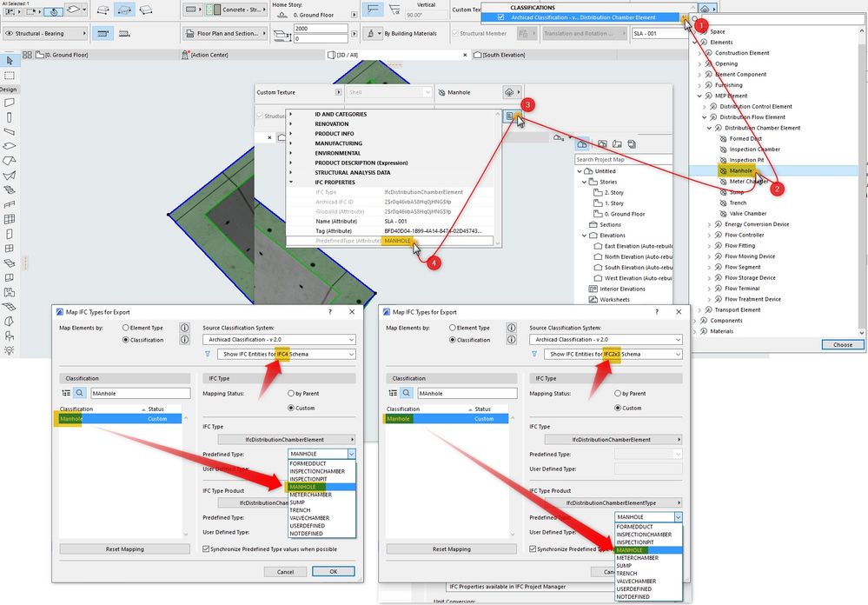Click the pivot rotation geometry method icon

tap(53, 10)
